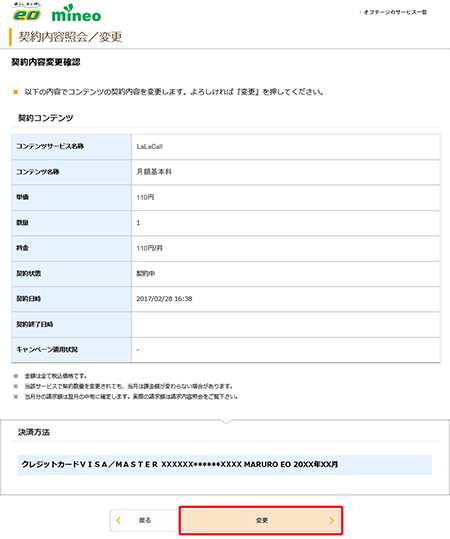Click the コンテンツサービス名称 label cell
Image resolution: width=450 pixels, height=539 pixels.
pos(72,147)
